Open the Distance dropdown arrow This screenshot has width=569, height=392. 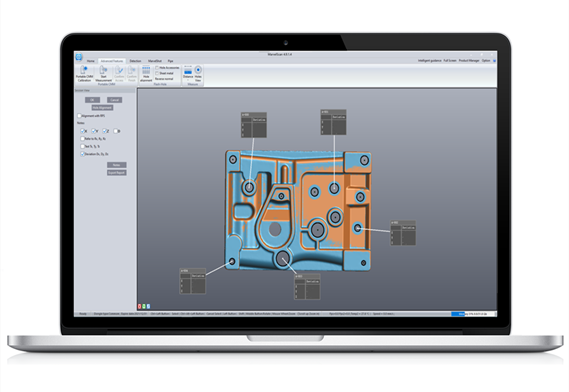(188, 80)
